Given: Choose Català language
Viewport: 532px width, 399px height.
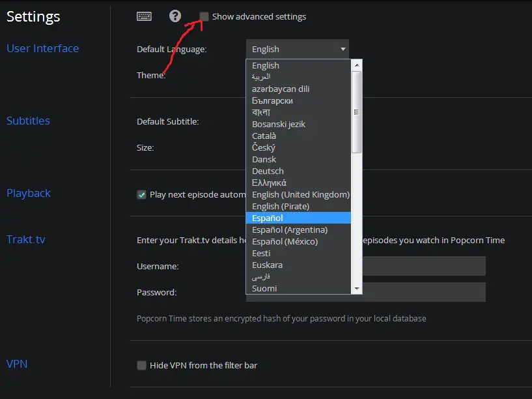Looking at the screenshot, I should 298,136.
